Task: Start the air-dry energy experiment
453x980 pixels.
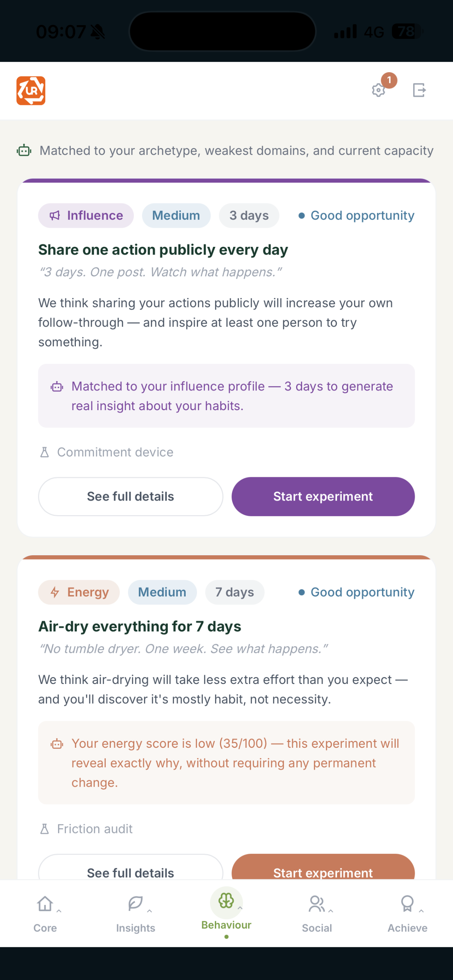Action: coord(323,867)
